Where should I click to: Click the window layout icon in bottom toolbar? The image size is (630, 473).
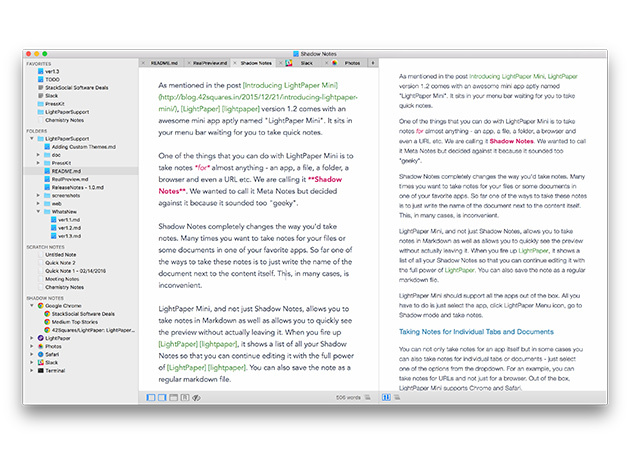tap(174, 397)
